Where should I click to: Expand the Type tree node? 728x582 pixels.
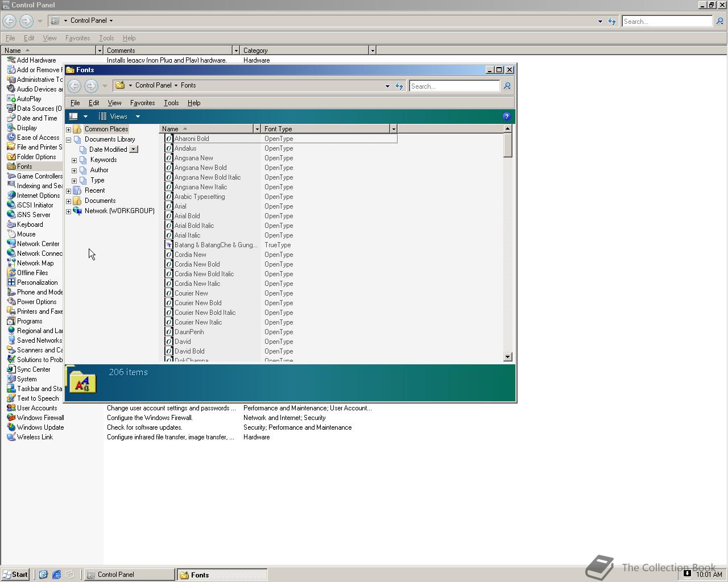click(75, 181)
